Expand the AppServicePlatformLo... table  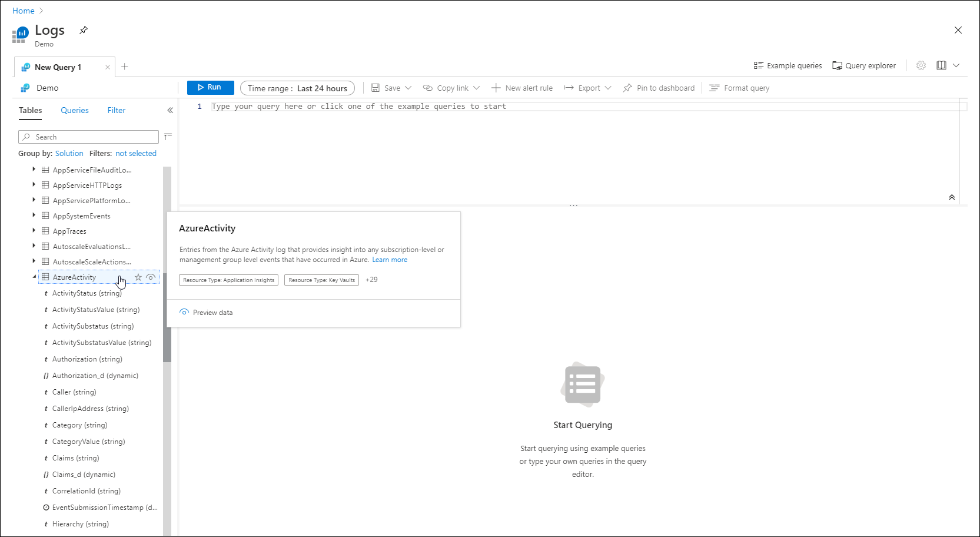coord(34,200)
